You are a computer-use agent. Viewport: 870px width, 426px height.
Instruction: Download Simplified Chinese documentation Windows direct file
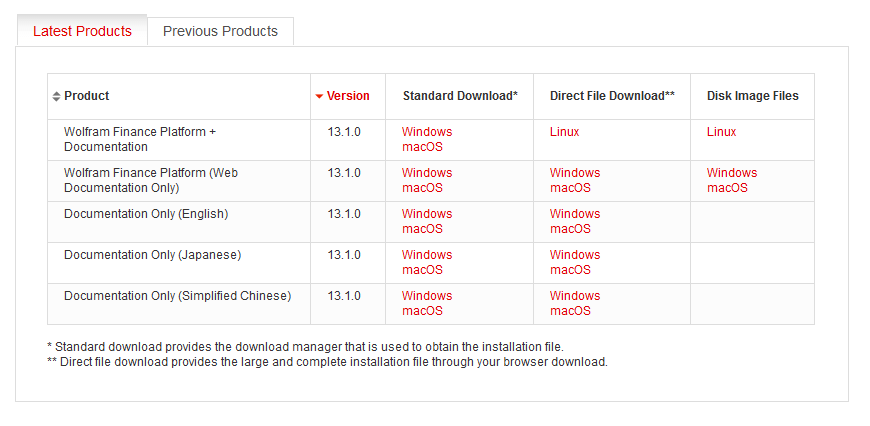click(x=575, y=296)
